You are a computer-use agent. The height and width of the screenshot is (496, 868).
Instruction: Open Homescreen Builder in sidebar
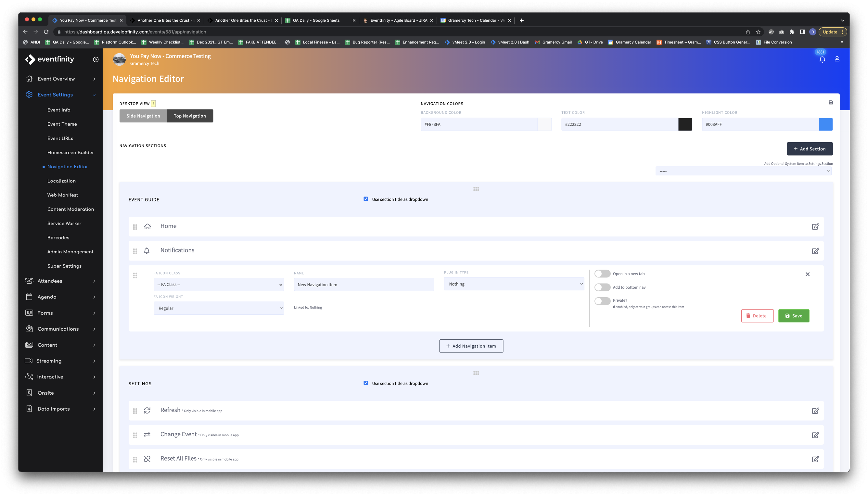pos(70,152)
